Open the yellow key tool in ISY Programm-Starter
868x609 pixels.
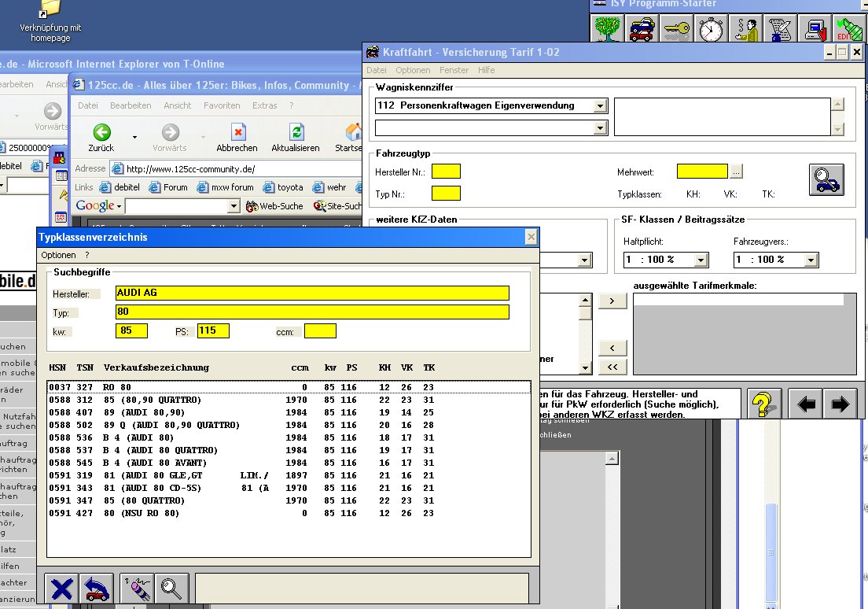pos(676,28)
